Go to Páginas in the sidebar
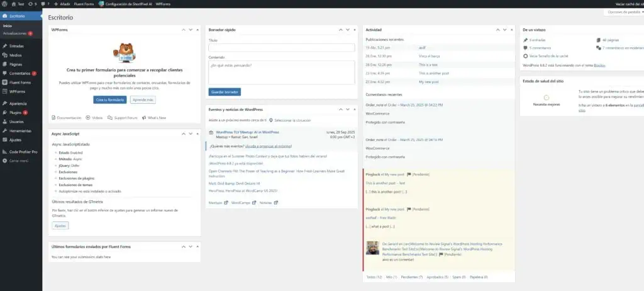The width and height of the screenshot is (644, 291). click(x=16, y=64)
